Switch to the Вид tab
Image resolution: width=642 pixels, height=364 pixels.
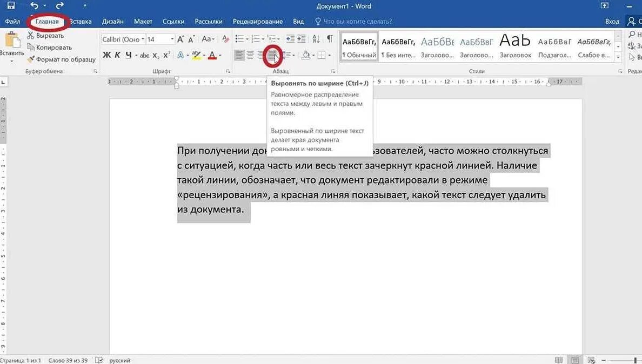298,21
